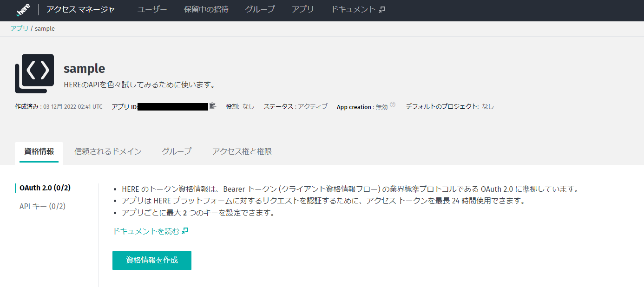Click the 資格情報を作成 button
The width and height of the screenshot is (644, 287).
pos(151,261)
